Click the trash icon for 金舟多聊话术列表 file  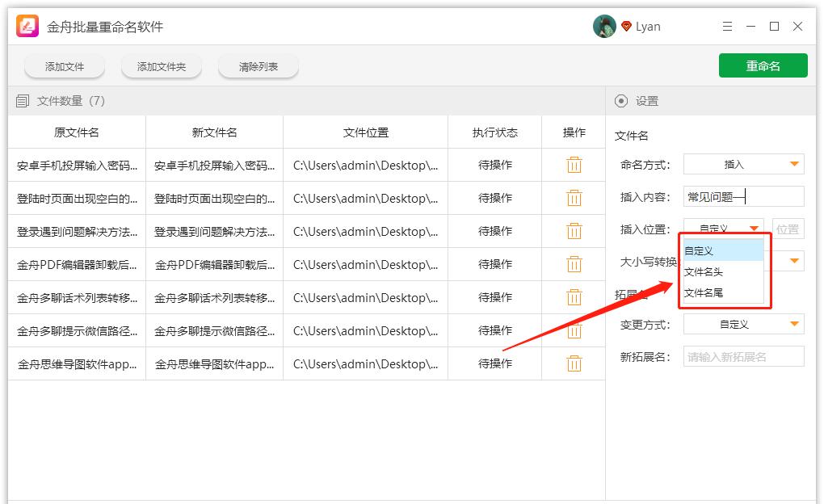(574, 297)
